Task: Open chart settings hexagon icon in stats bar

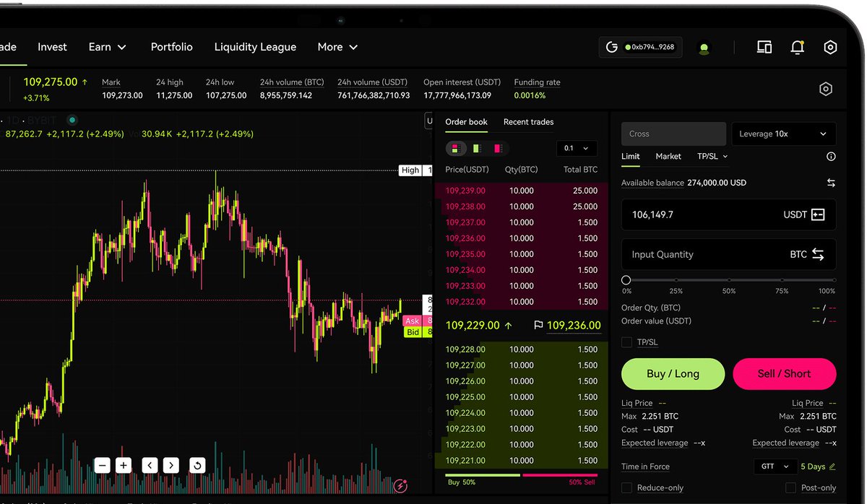Action: coord(826,90)
